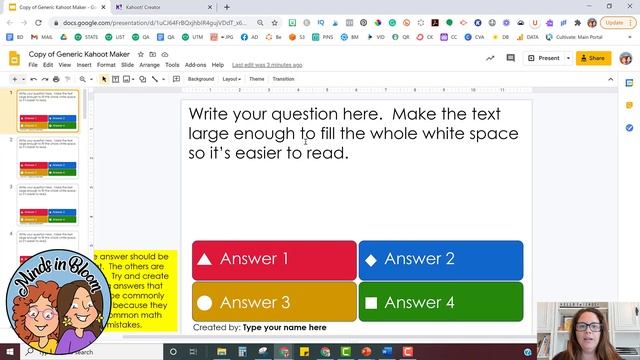Click the blue Answer 2 box
The width and height of the screenshot is (640, 360).
(x=441, y=260)
